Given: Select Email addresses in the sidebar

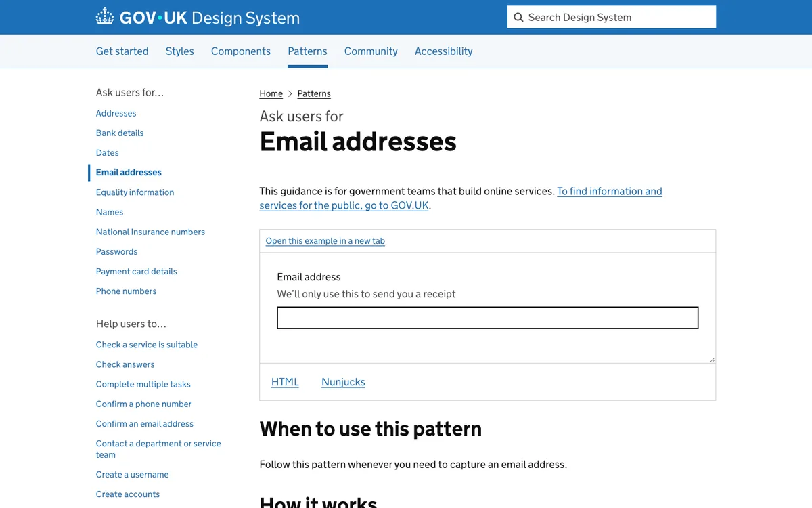Looking at the screenshot, I should 129,173.
